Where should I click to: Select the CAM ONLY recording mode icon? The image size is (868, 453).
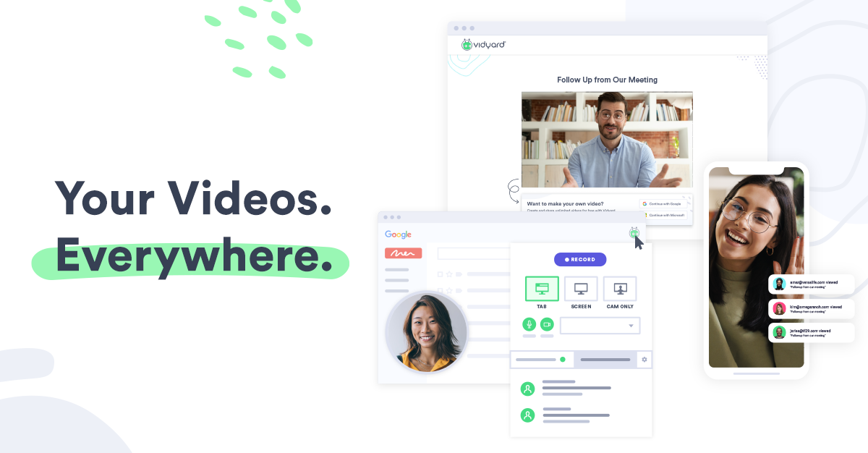(x=620, y=288)
